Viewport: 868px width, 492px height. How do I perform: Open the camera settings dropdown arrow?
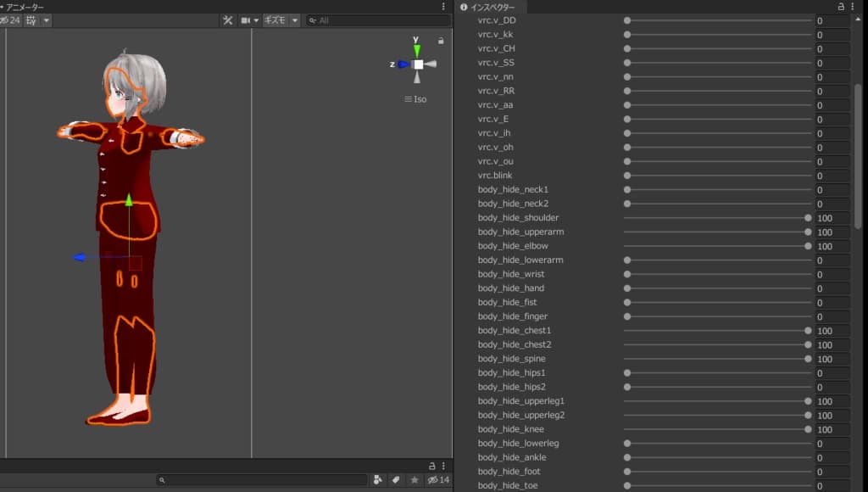(x=256, y=20)
